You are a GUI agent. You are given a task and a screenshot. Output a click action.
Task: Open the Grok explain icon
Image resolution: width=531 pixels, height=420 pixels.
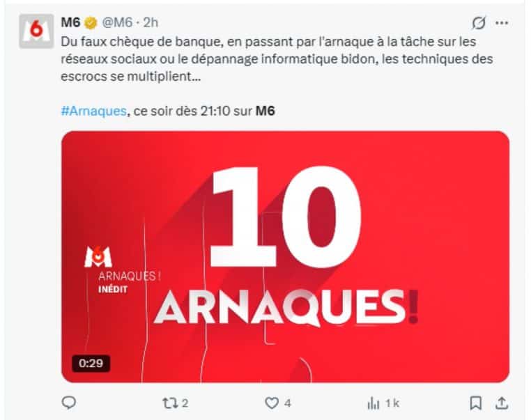(479, 23)
